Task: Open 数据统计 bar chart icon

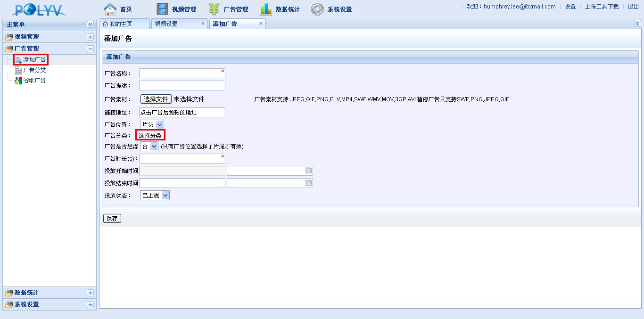Action: click(x=266, y=9)
